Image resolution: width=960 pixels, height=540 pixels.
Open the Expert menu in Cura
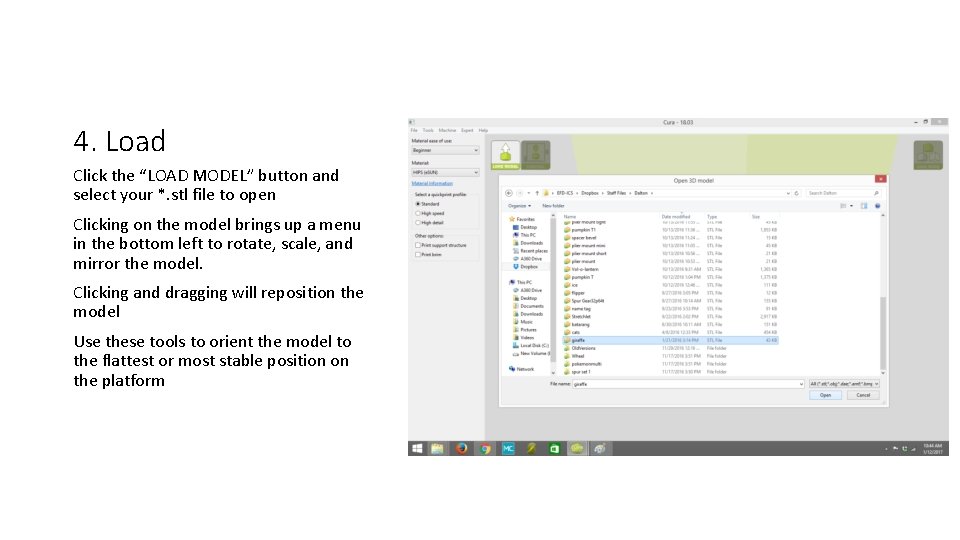[x=467, y=130]
